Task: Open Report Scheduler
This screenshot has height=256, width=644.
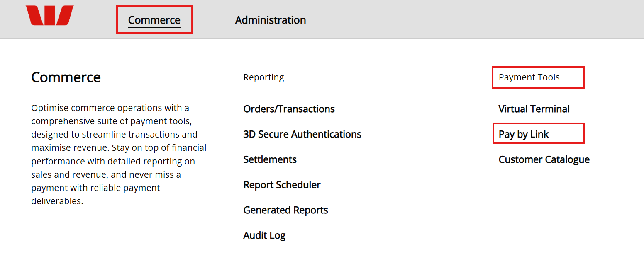Action: [x=282, y=185]
